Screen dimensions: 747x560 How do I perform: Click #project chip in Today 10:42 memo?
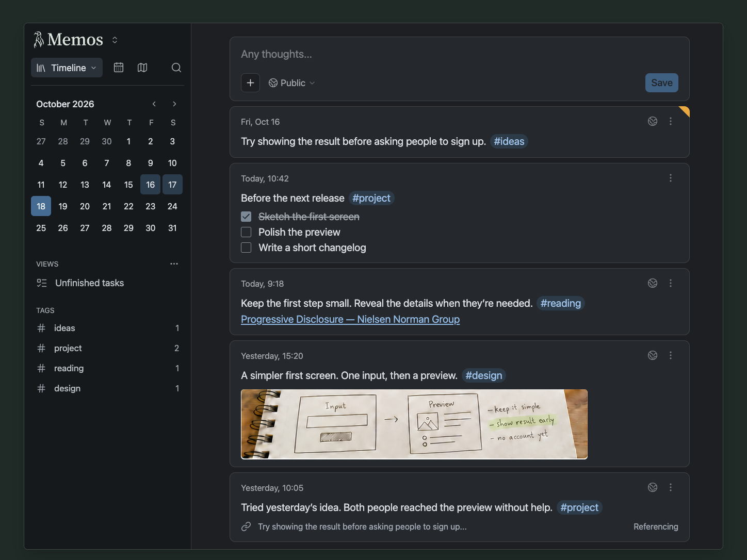coord(371,198)
